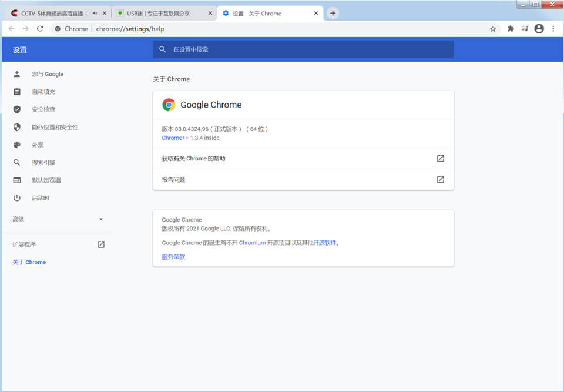Click the 外观 palette icon
The width and height of the screenshot is (564, 392).
pos(17,145)
